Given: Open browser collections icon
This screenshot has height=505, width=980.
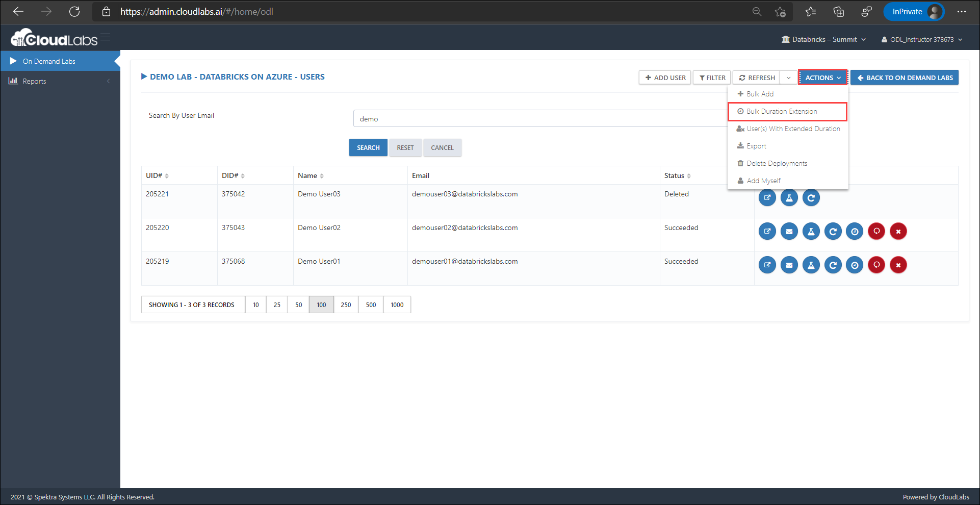Looking at the screenshot, I should pos(839,11).
